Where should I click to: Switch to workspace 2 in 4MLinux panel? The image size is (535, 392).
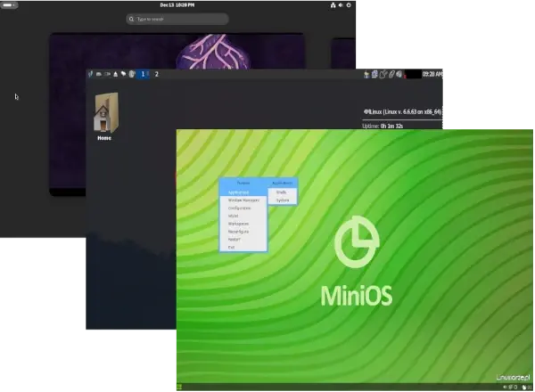point(157,74)
